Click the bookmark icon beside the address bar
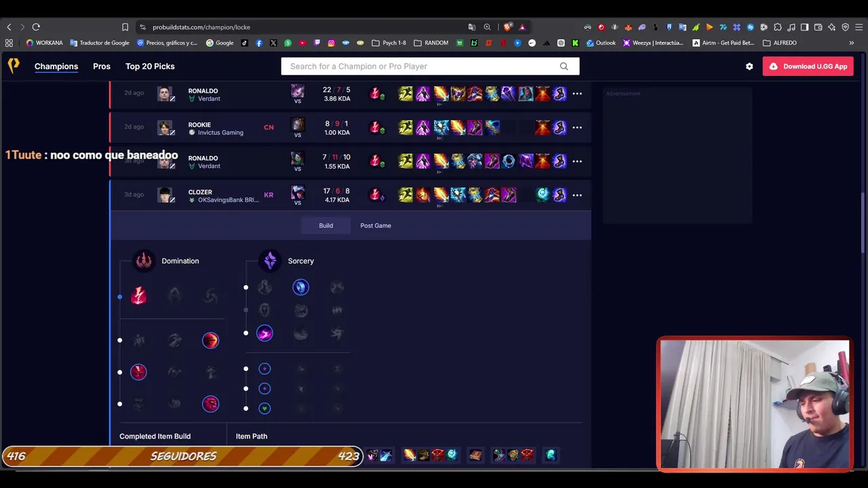The width and height of the screenshot is (868, 488). tap(125, 27)
